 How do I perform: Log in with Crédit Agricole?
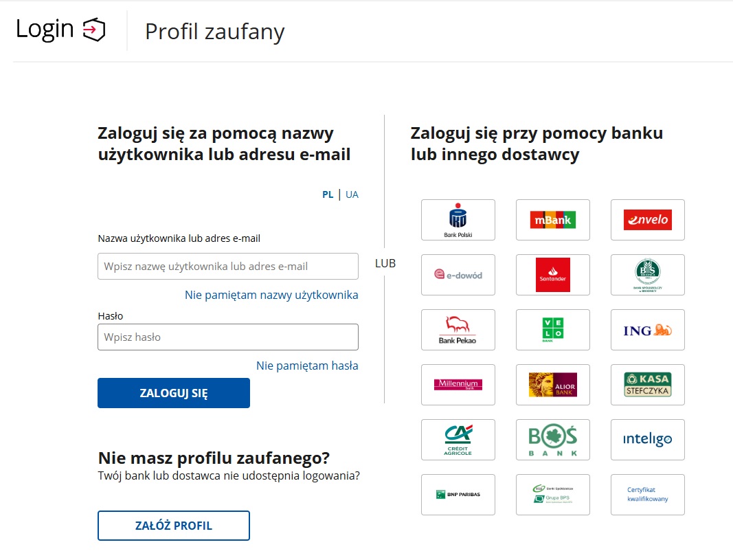point(458,440)
